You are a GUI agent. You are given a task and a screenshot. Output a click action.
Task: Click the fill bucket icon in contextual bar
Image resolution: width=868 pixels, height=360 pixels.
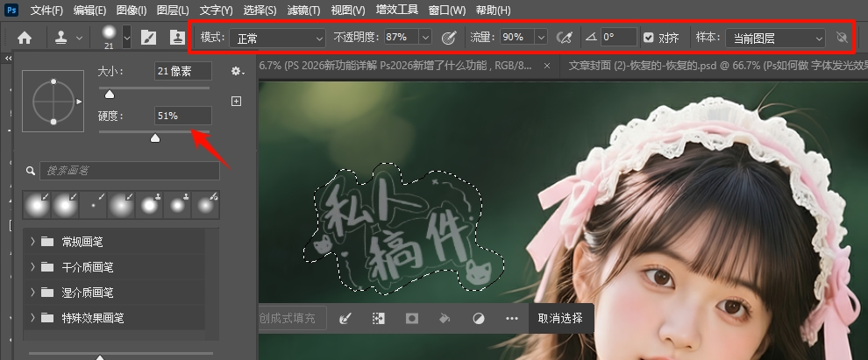pyautogui.click(x=445, y=319)
